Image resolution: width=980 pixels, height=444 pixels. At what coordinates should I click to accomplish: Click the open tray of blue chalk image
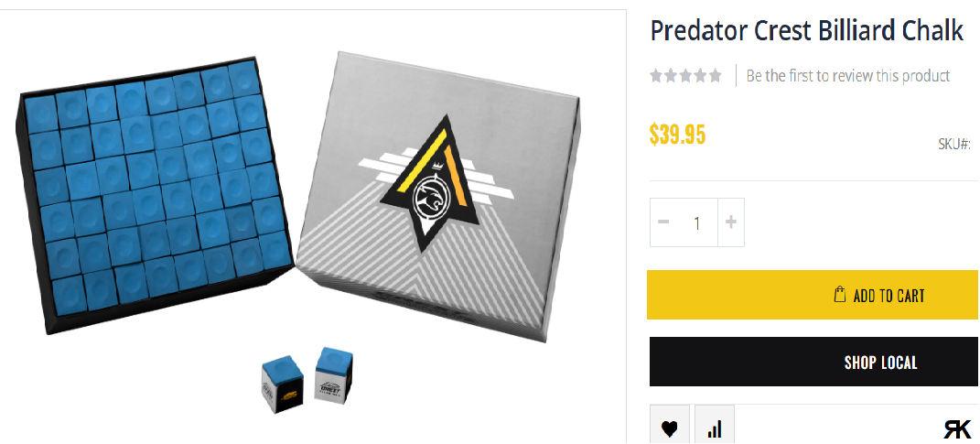[155, 194]
